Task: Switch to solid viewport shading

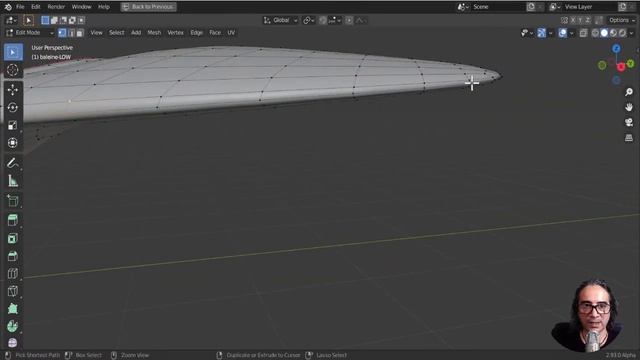Action: click(x=604, y=33)
